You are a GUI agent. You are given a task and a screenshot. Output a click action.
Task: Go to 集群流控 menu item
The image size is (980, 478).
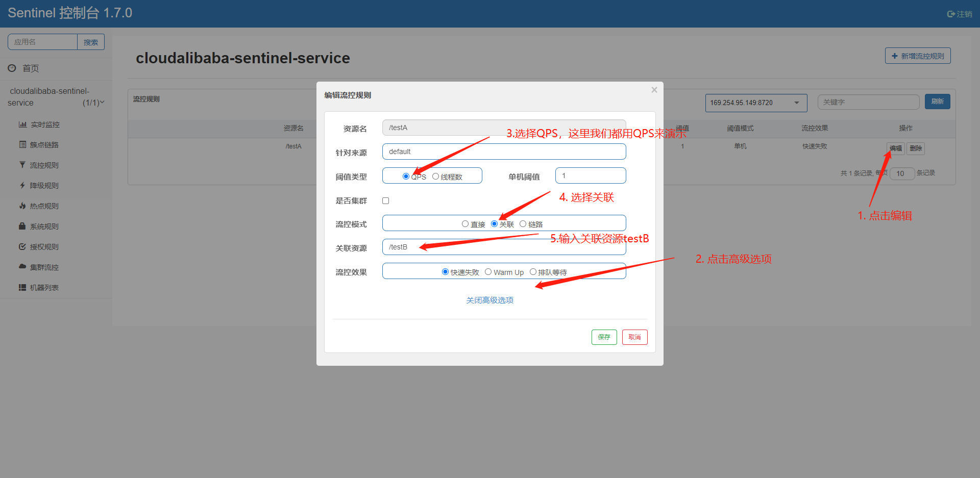pos(44,267)
